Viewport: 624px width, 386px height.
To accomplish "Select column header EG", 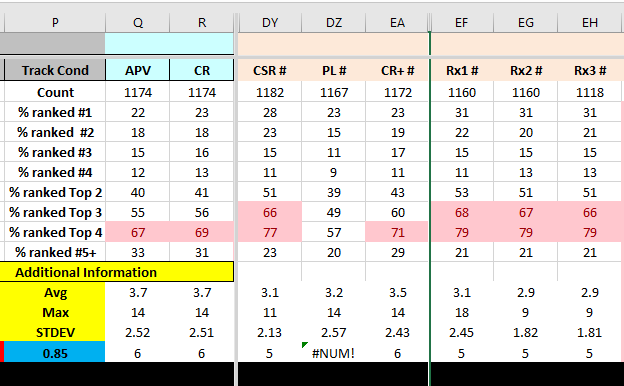I will (x=526, y=23).
